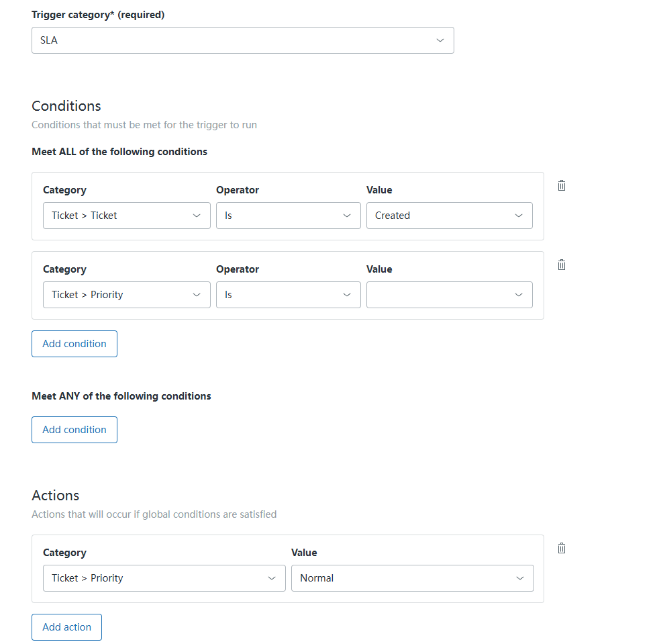Delete the Ticket Priority condition row

pos(562,265)
